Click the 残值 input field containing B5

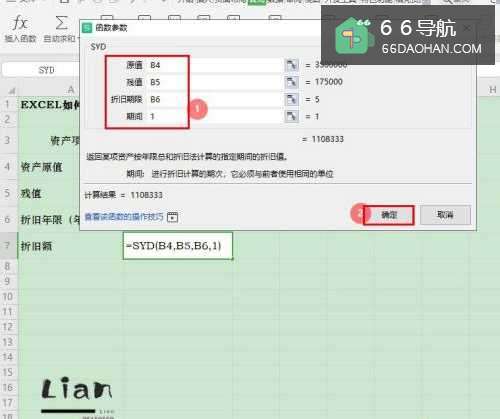tap(215, 82)
